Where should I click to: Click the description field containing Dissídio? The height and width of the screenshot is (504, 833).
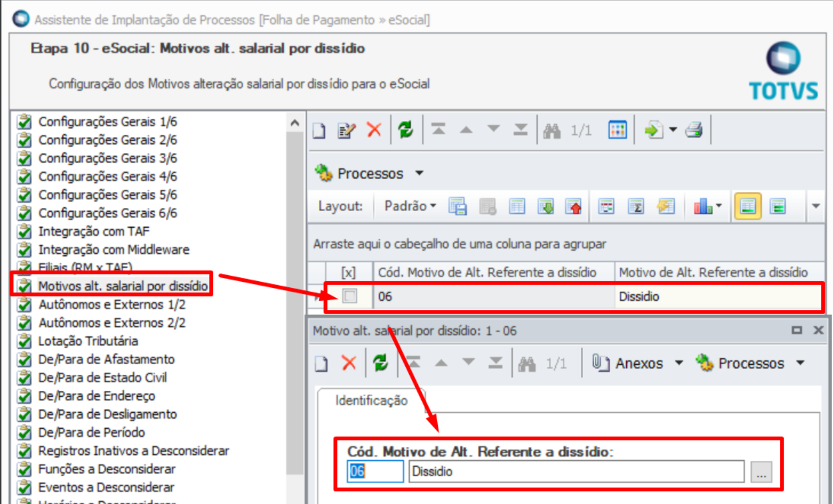pos(576,471)
